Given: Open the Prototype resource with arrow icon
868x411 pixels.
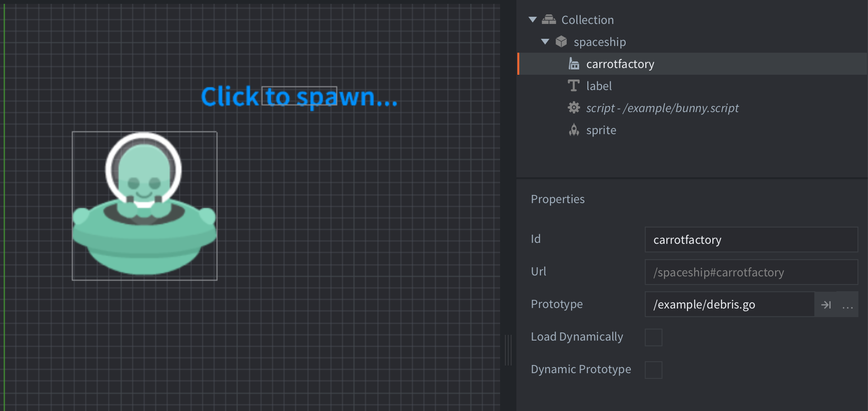Looking at the screenshot, I should pyautogui.click(x=826, y=305).
